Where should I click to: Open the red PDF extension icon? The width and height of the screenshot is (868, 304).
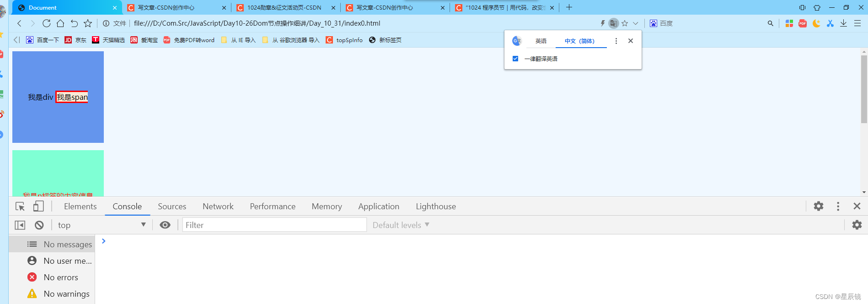[x=803, y=23]
